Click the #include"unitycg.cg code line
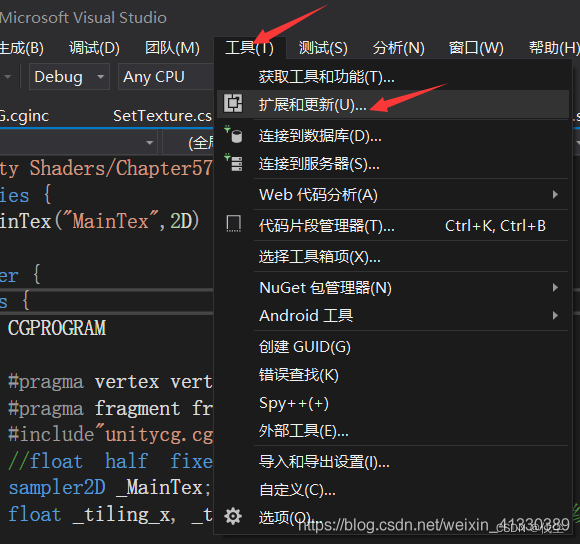The width and height of the screenshot is (580, 544). [110, 435]
